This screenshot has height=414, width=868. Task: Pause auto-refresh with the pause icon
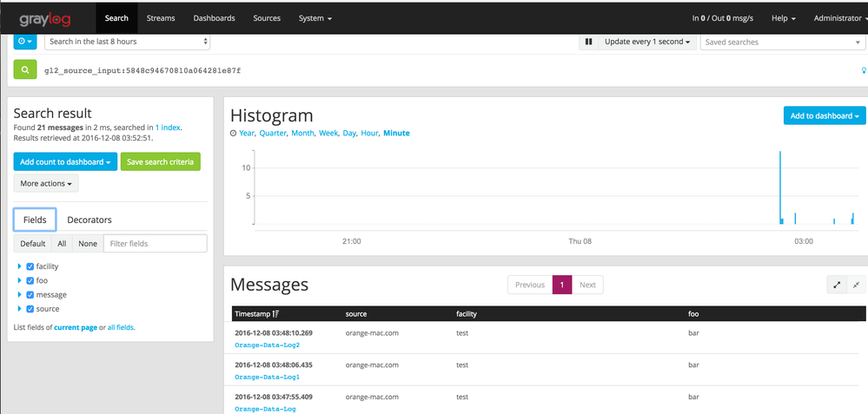point(588,42)
